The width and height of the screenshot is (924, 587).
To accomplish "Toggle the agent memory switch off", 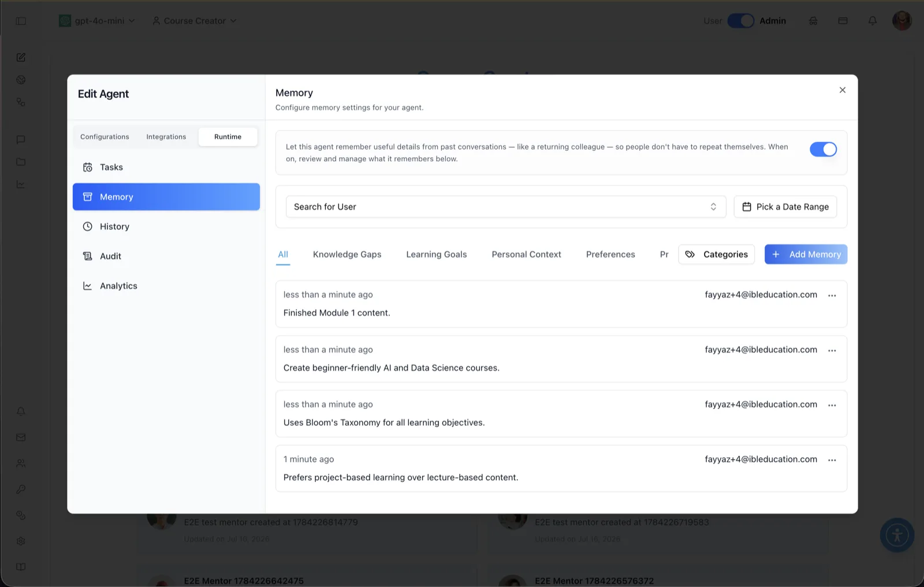I will coord(823,149).
